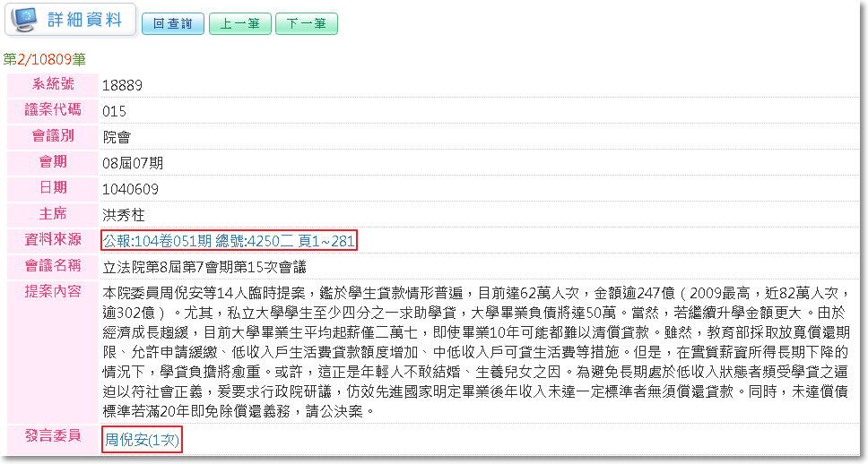This screenshot has height=464, width=868.
Task: Click the 議案代碼 value 015
Action: point(114,112)
